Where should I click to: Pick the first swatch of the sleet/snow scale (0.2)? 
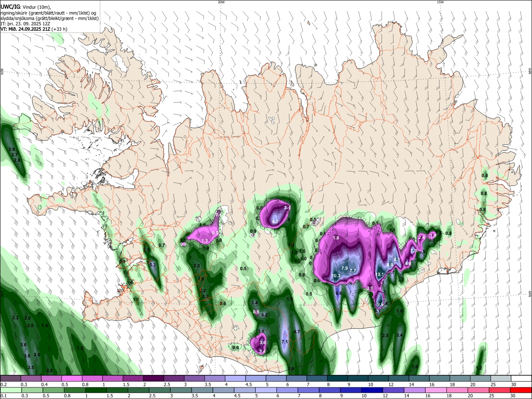pos(10,379)
